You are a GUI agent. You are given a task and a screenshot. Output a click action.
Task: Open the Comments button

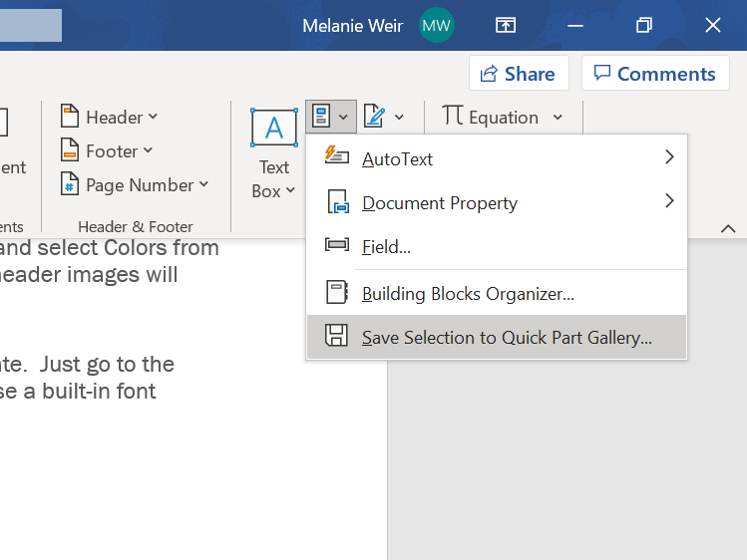click(655, 74)
